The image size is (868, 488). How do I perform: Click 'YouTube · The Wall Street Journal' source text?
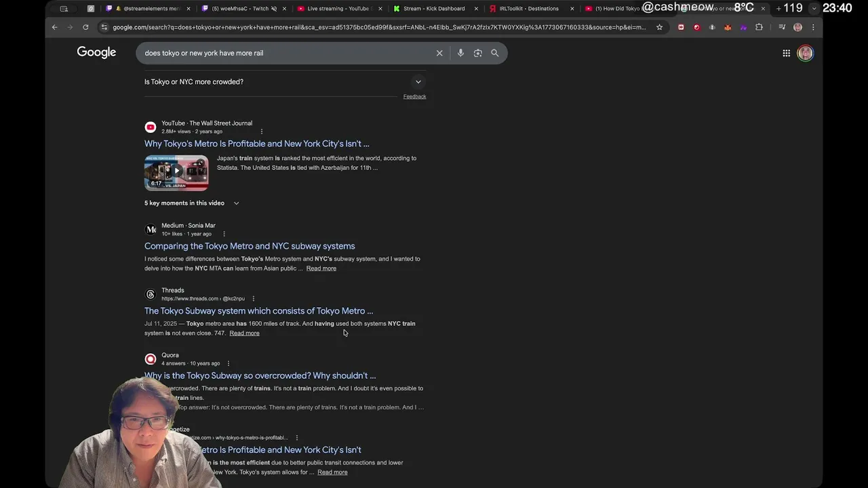(207, 123)
